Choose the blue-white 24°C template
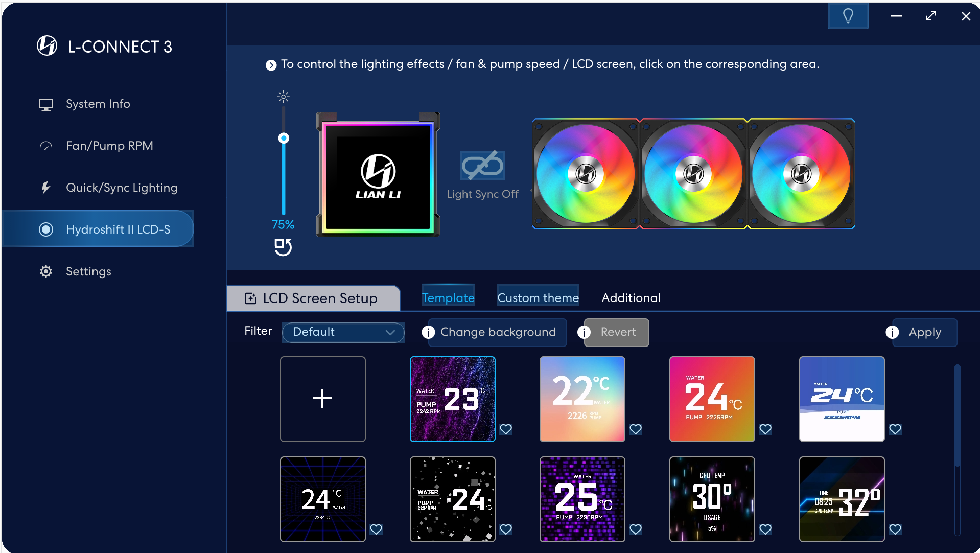Screen dimensions: 980x553 (x=842, y=399)
